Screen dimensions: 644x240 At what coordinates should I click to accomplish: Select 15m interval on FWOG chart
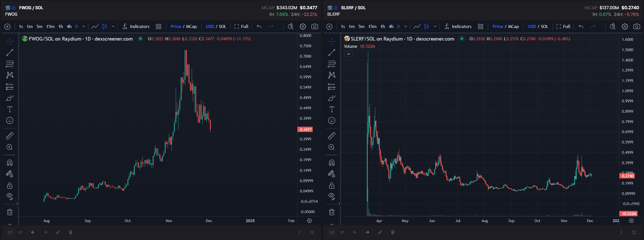point(50,26)
